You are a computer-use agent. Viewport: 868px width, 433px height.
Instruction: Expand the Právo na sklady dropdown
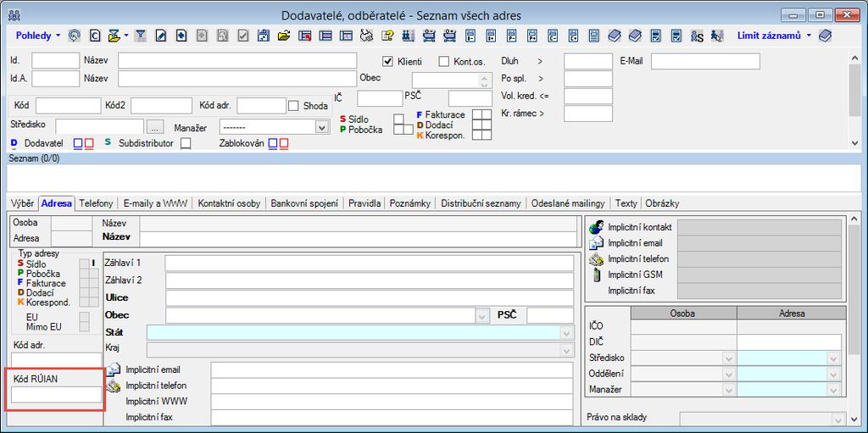(838, 420)
